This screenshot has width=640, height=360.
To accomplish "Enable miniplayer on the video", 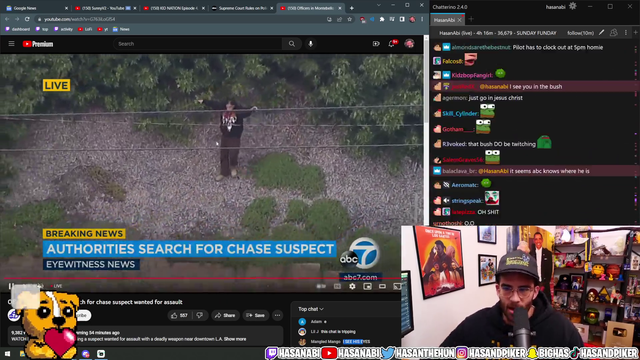I will (x=367, y=287).
